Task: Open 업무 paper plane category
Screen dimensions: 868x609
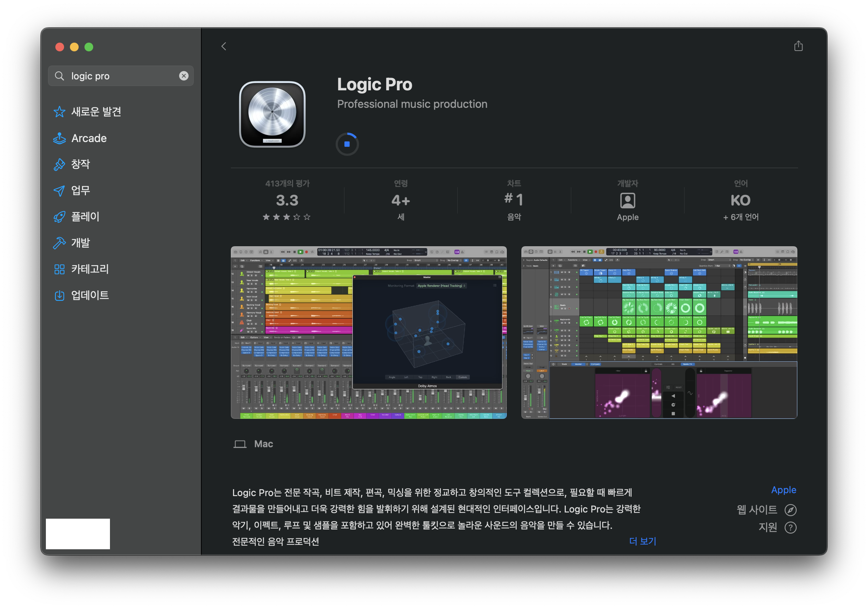Action: pos(80,190)
